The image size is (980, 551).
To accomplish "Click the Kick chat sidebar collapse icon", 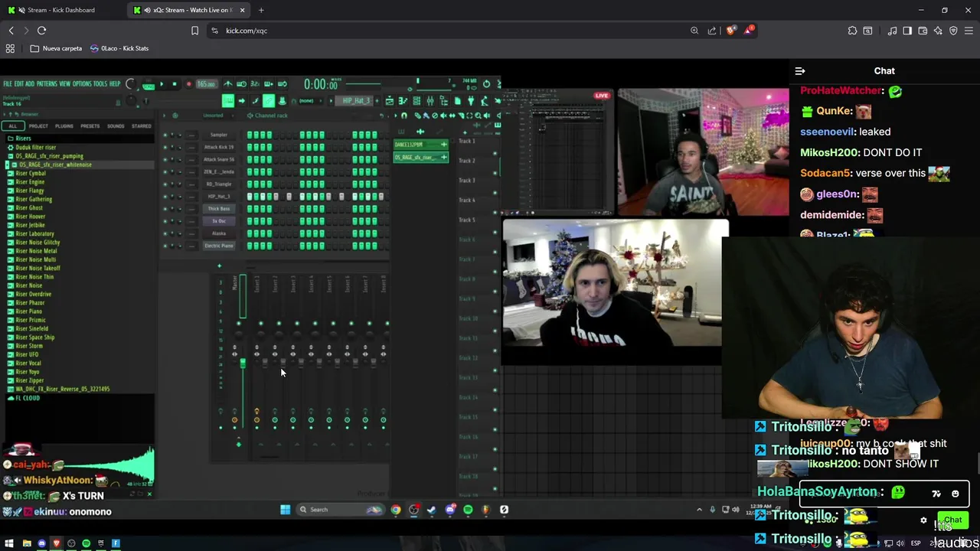I will point(800,71).
